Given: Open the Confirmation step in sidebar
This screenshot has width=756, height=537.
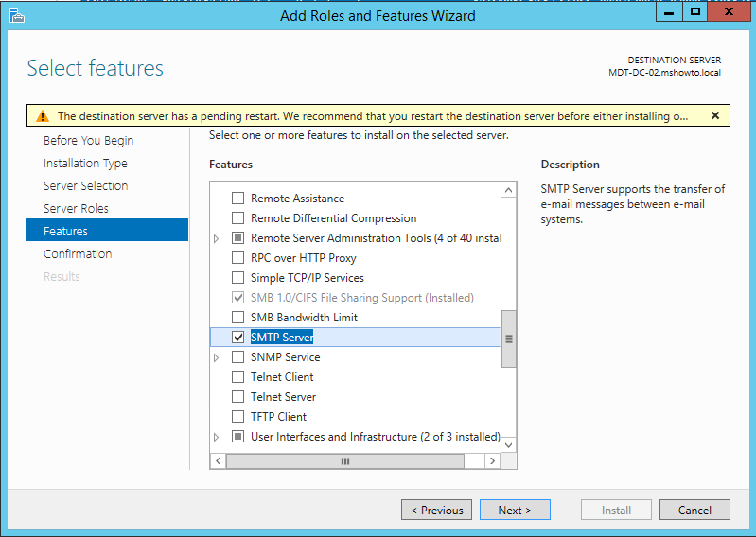Looking at the screenshot, I should pos(78,253).
